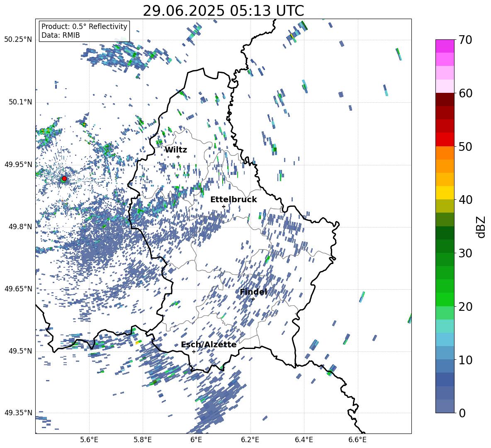This screenshot has height=448, width=491.
Task: Click the 50.25°N latitude label
Action: click(x=18, y=40)
